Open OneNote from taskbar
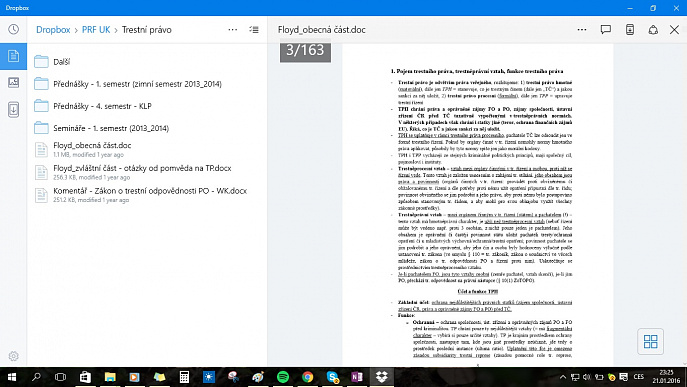Viewport: 687px width, 387px height. tap(357, 377)
